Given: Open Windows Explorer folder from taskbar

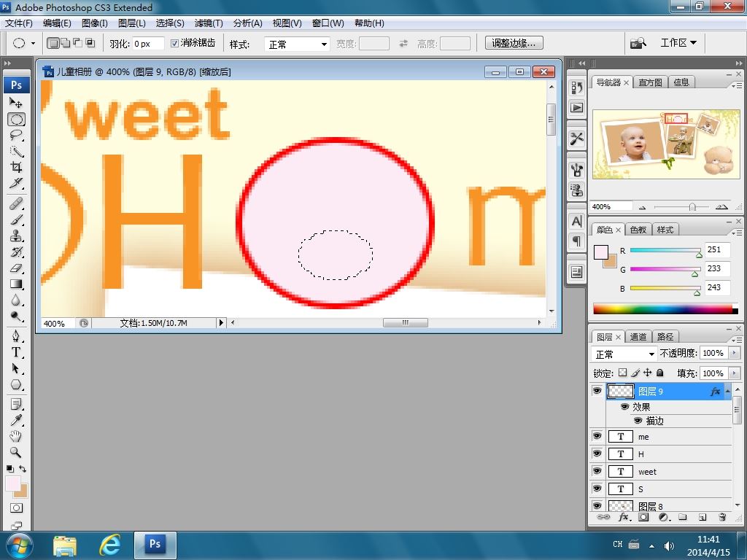Looking at the screenshot, I should pos(65,545).
